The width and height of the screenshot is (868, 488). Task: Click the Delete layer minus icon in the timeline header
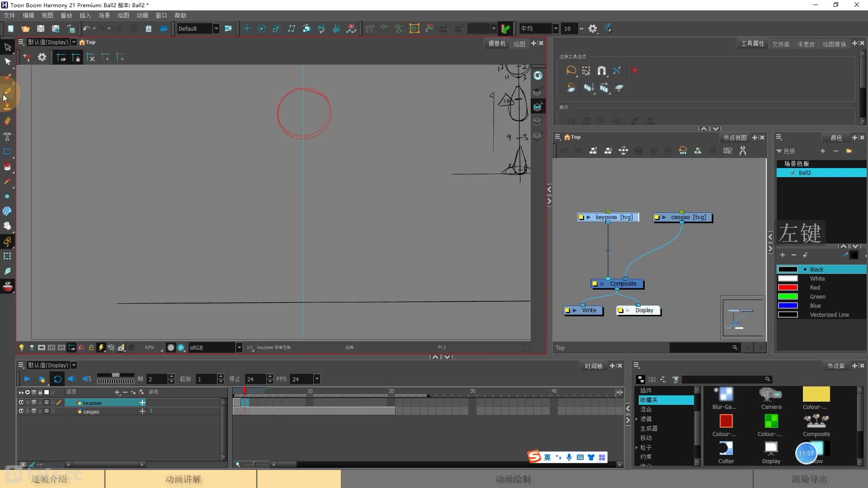(x=125, y=392)
